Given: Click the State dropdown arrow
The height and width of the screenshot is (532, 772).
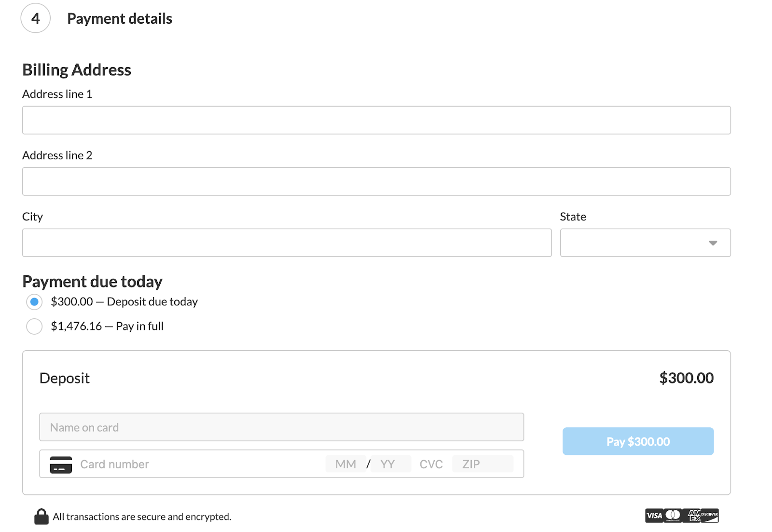Looking at the screenshot, I should click(x=713, y=243).
